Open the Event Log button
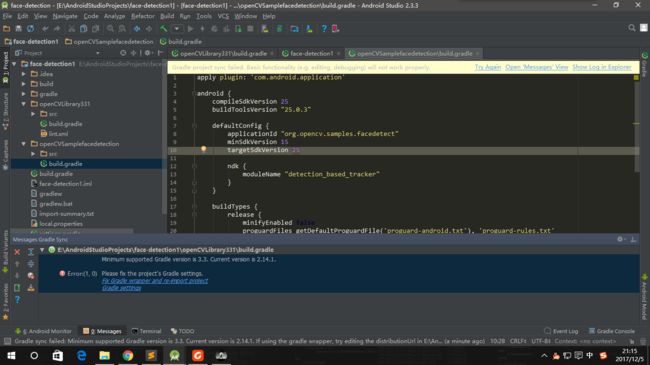This screenshot has height=365, width=650. click(561, 331)
